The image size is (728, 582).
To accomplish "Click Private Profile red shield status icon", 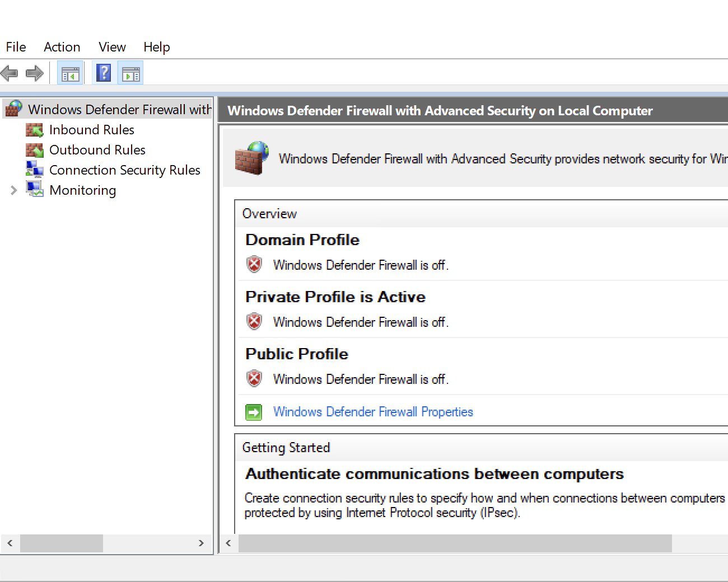I will click(x=254, y=321).
